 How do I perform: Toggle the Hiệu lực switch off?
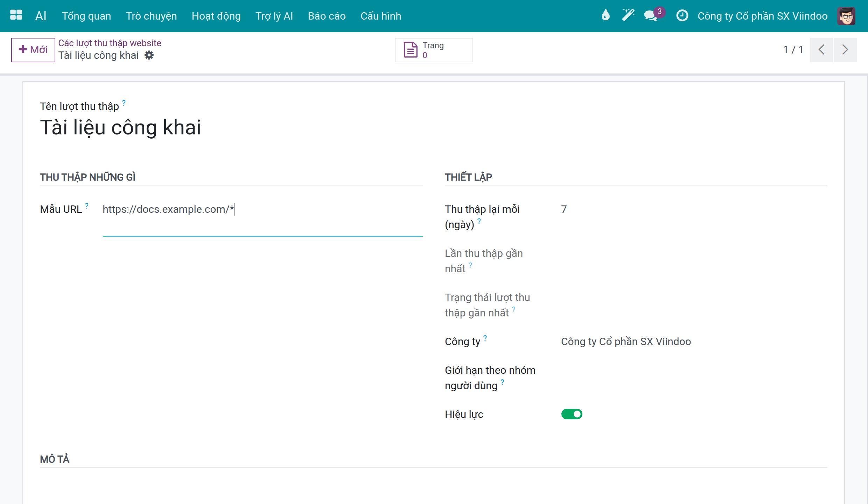[572, 414]
